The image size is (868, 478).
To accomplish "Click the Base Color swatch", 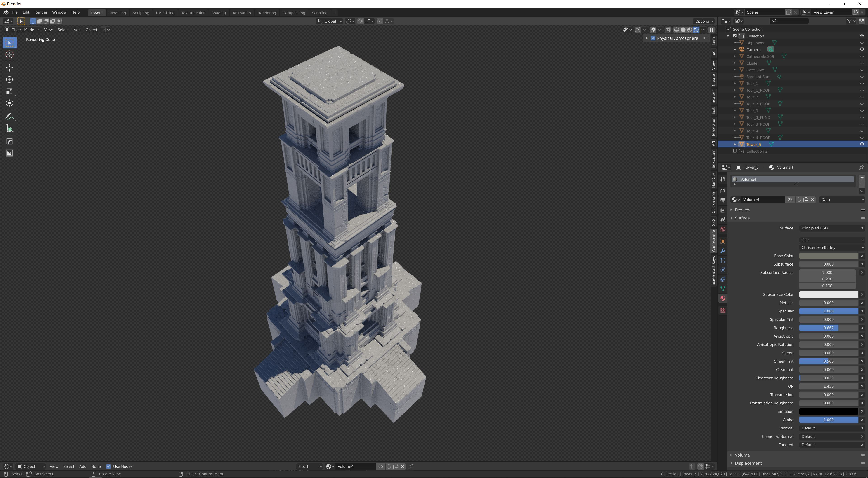I will [828, 256].
